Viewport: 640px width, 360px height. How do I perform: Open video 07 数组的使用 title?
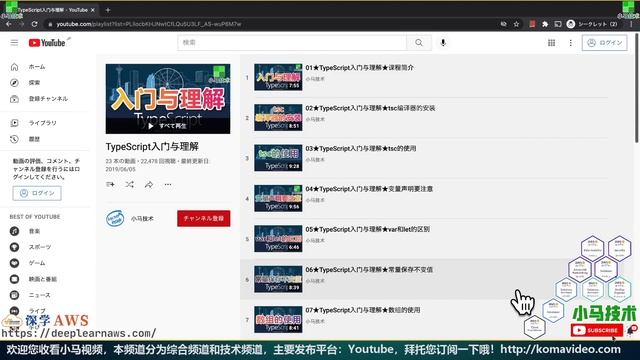click(x=363, y=310)
